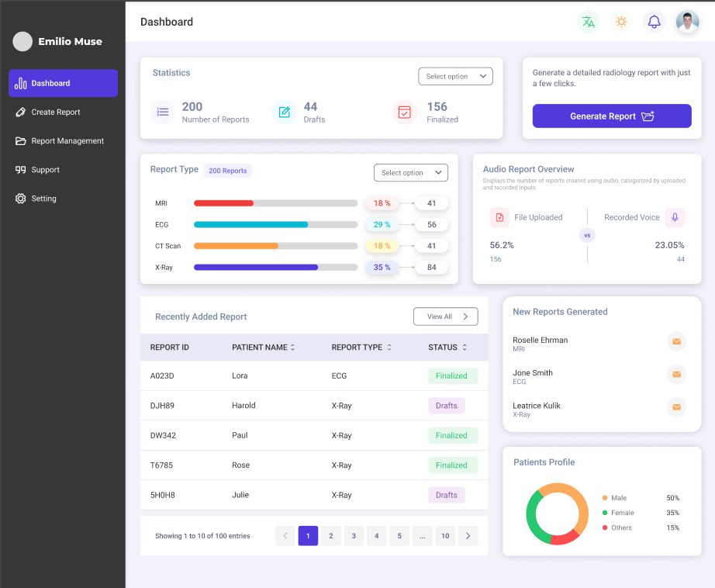Image resolution: width=715 pixels, height=588 pixels.
Task: Go to Report Management menu
Action: click(67, 141)
